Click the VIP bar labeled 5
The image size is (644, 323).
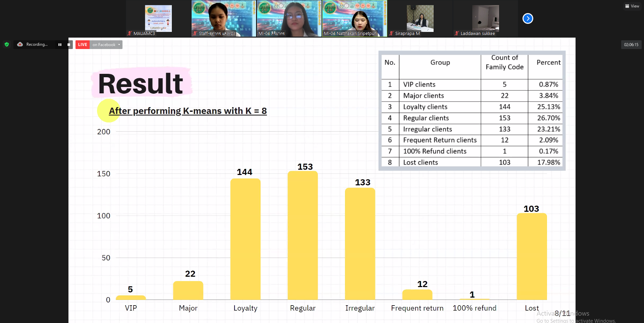coord(131,297)
